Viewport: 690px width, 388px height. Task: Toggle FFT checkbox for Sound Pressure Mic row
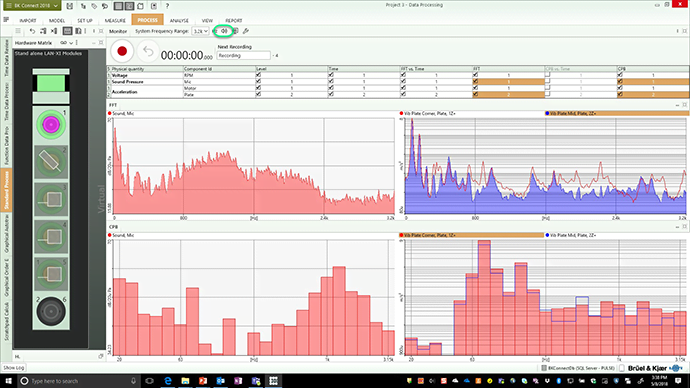pos(475,81)
